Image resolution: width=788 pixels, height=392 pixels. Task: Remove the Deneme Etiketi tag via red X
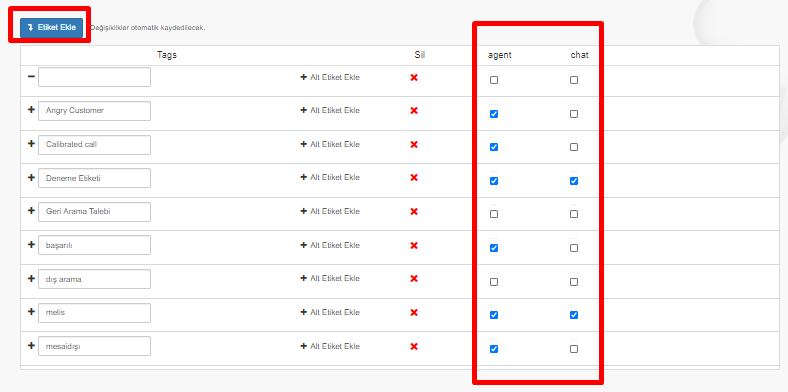tap(414, 177)
